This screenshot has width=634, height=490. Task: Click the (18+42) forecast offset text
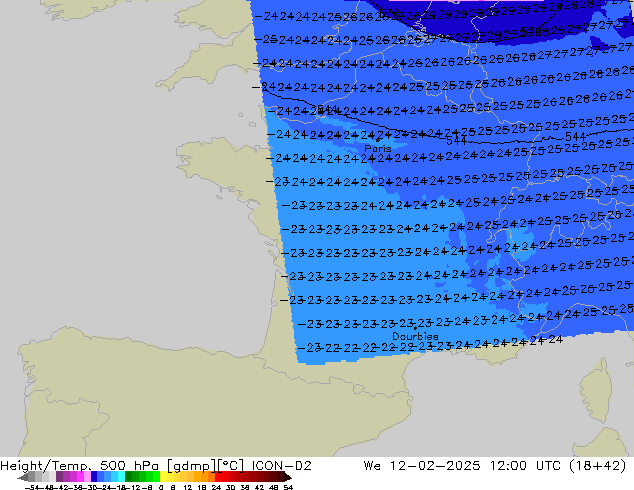[598, 466]
